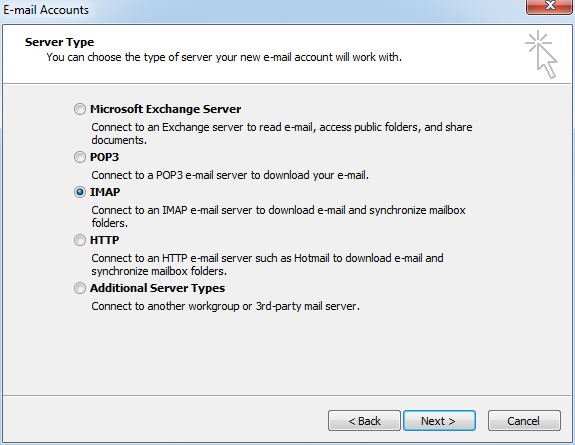The width and height of the screenshot is (575, 445).
Task: Cancel the E-mail Accounts wizard
Action: 524,421
